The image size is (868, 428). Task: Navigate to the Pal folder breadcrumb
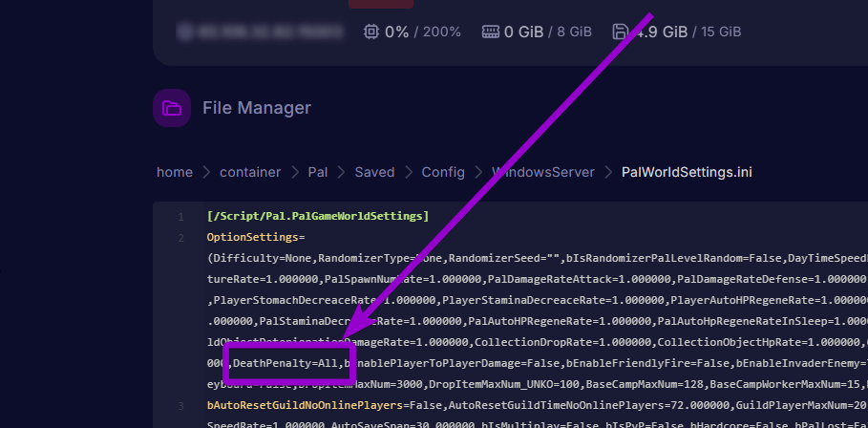pyautogui.click(x=318, y=172)
